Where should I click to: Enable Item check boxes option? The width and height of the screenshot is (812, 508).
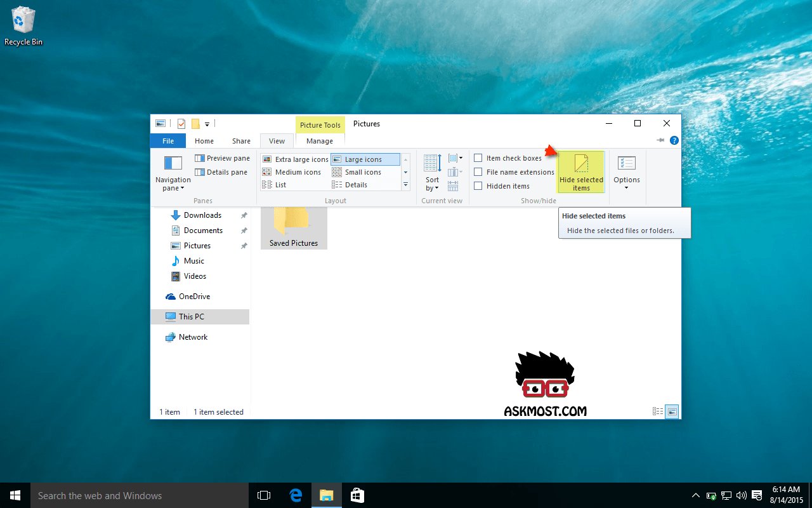click(x=478, y=158)
